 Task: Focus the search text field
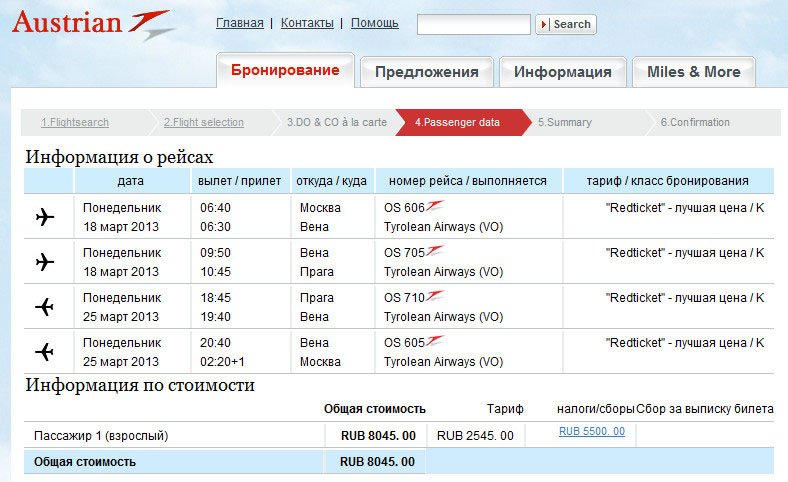(x=473, y=24)
